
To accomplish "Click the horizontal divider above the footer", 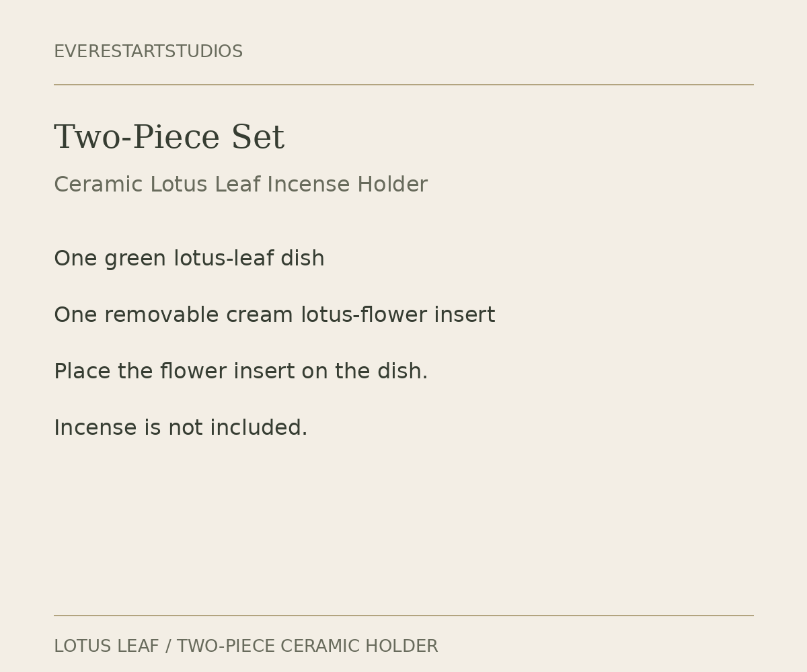I will pos(403,616).
